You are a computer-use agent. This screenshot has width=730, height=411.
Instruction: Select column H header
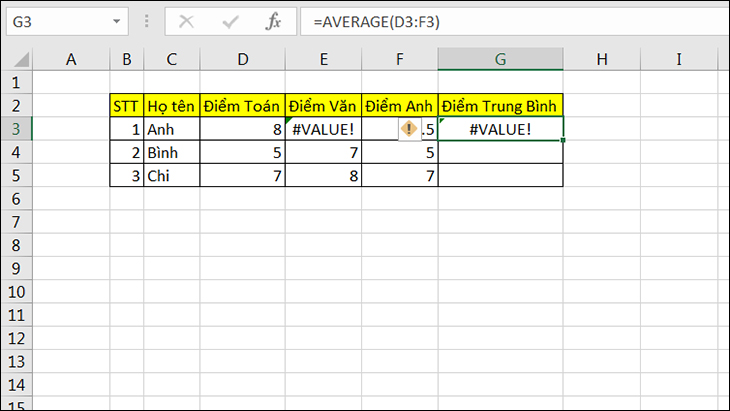click(x=602, y=59)
